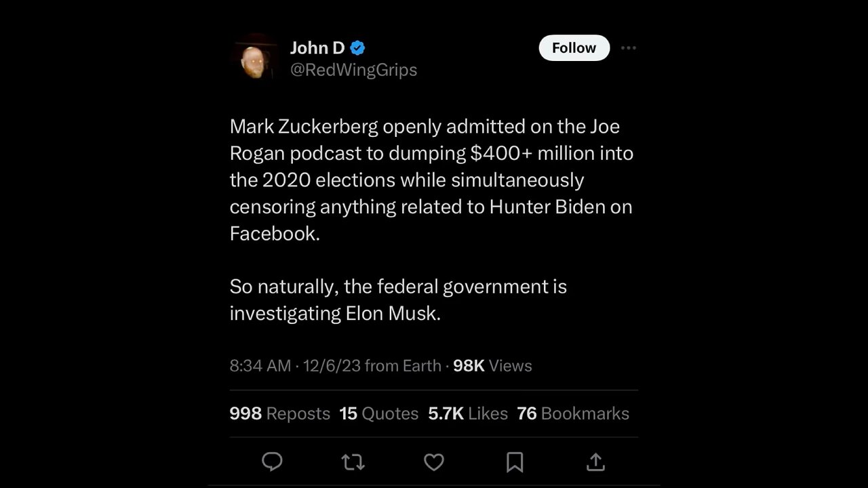Bookmark the tweet by John D

coord(515,462)
